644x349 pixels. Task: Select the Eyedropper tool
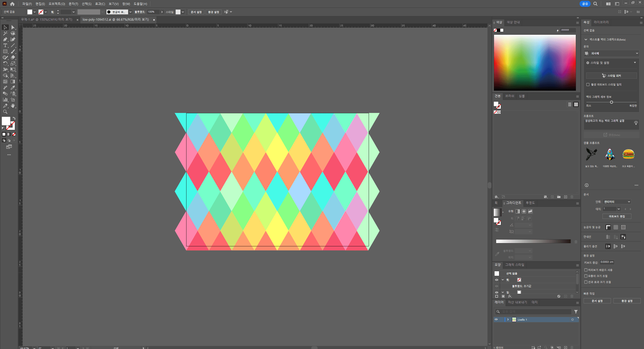[x=13, y=88]
